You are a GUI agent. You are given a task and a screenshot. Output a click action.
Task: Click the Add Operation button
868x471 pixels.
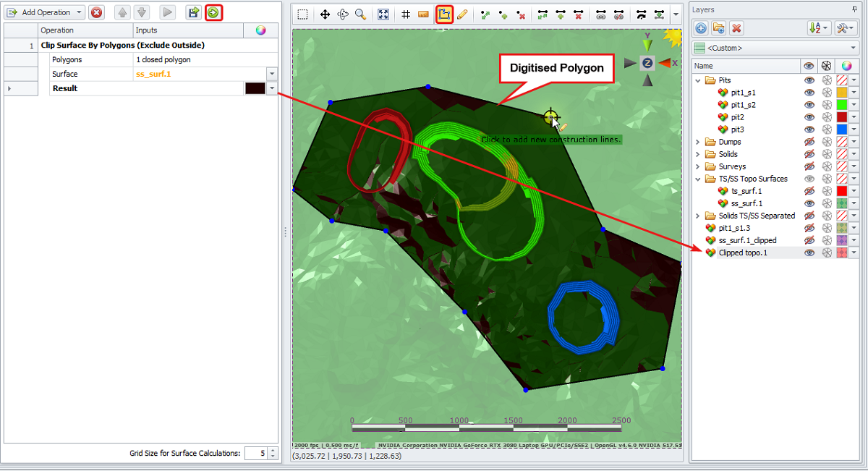coord(42,12)
